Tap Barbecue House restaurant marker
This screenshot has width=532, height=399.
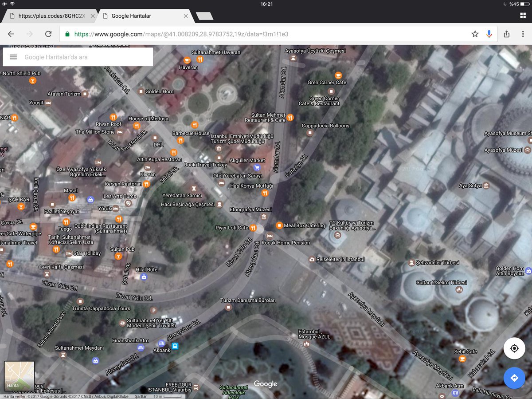[x=180, y=140]
